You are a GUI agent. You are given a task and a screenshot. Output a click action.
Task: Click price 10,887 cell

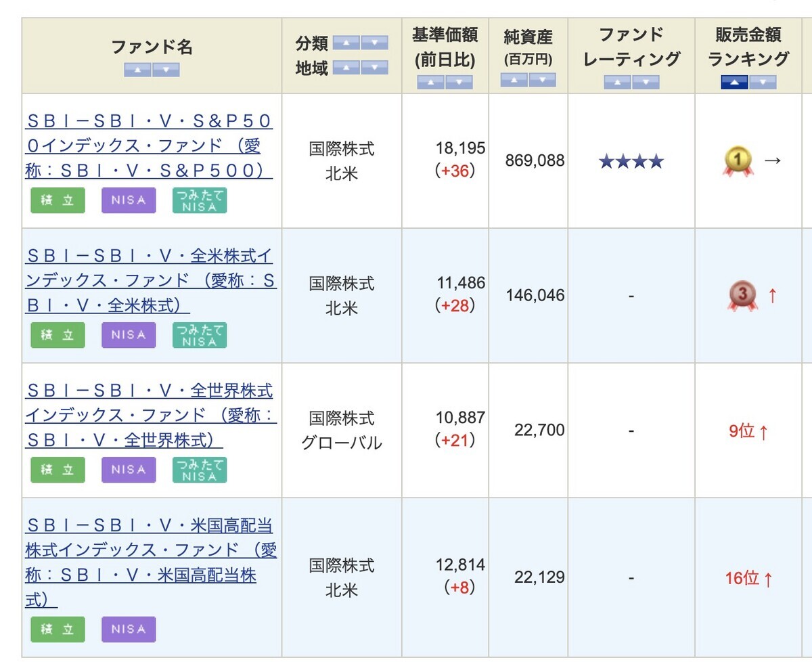pyautogui.click(x=460, y=418)
